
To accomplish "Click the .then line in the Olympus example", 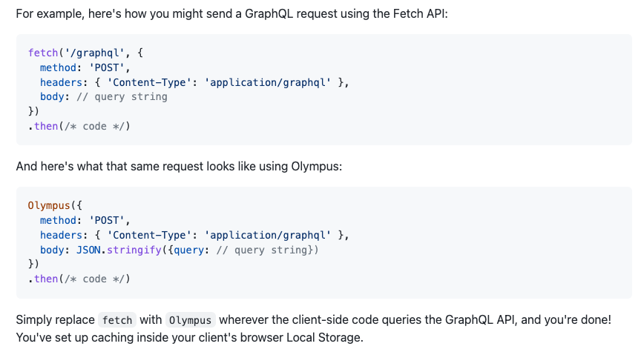I will (79, 279).
